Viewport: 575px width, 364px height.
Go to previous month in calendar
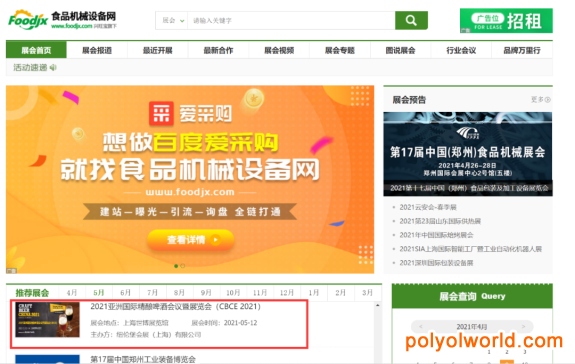pos(421,326)
